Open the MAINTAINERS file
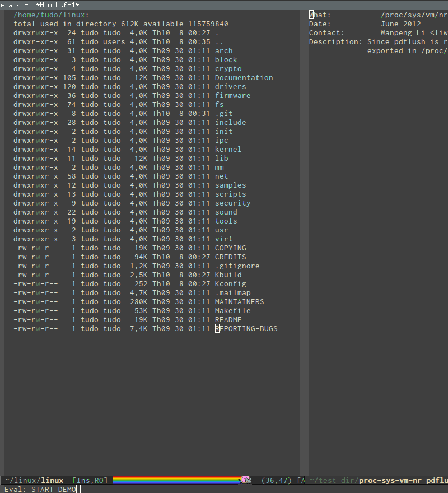The image size is (448, 493). [239, 301]
